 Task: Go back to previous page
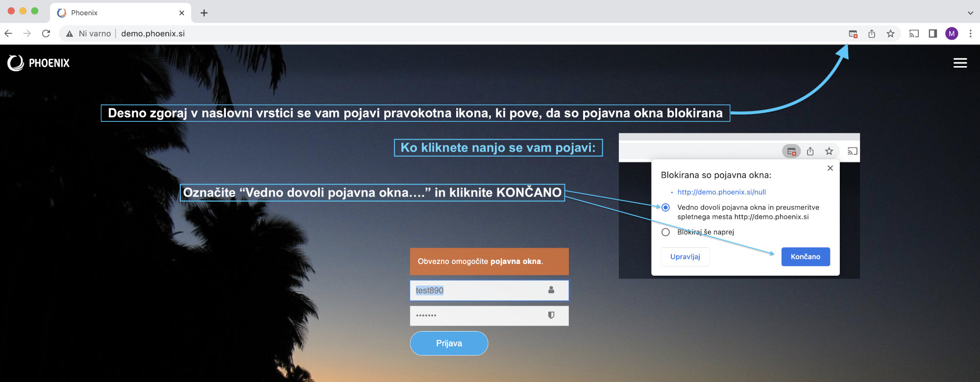click(x=8, y=34)
